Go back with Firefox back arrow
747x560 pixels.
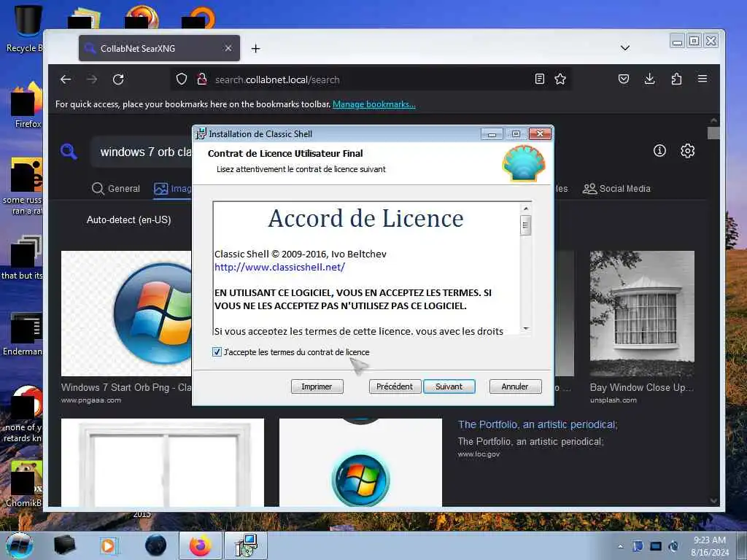click(x=66, y=79)
